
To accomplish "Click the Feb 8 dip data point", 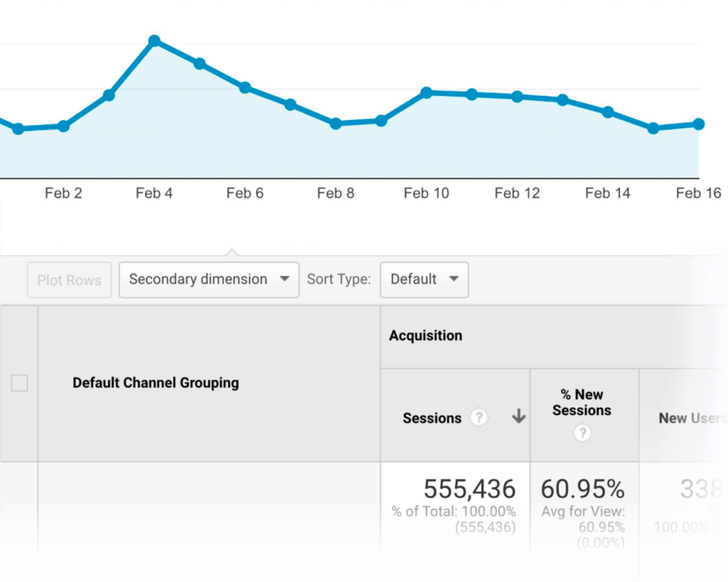I will tap(334, 124).
